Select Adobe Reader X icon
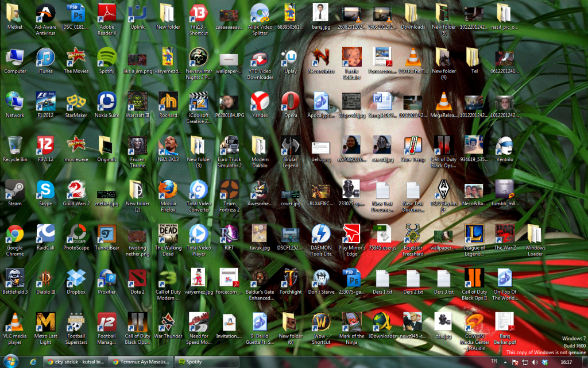This screenshot has height=368, width=588. click(x=107, y=14)
